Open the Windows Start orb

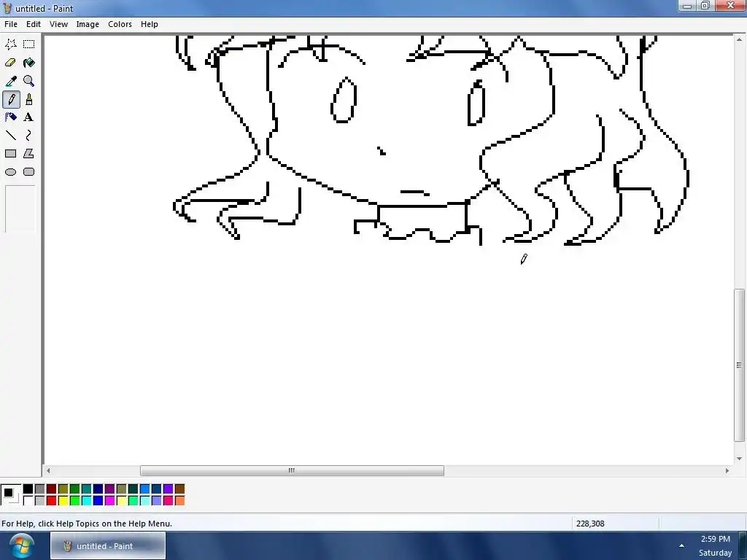pos(21,545)
